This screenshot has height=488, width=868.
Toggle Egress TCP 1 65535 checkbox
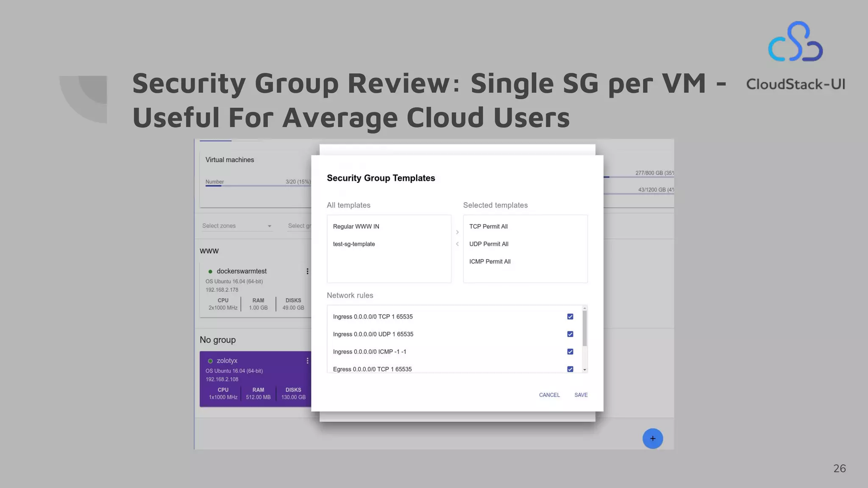[570, 369]
